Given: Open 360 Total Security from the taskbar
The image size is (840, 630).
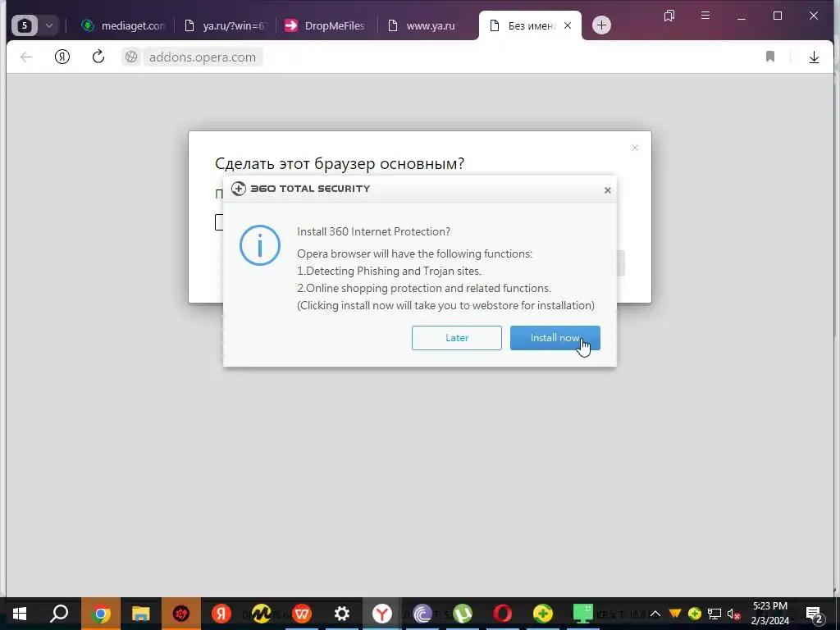Looking at the screenshot, I should click(x=543, y=614).
